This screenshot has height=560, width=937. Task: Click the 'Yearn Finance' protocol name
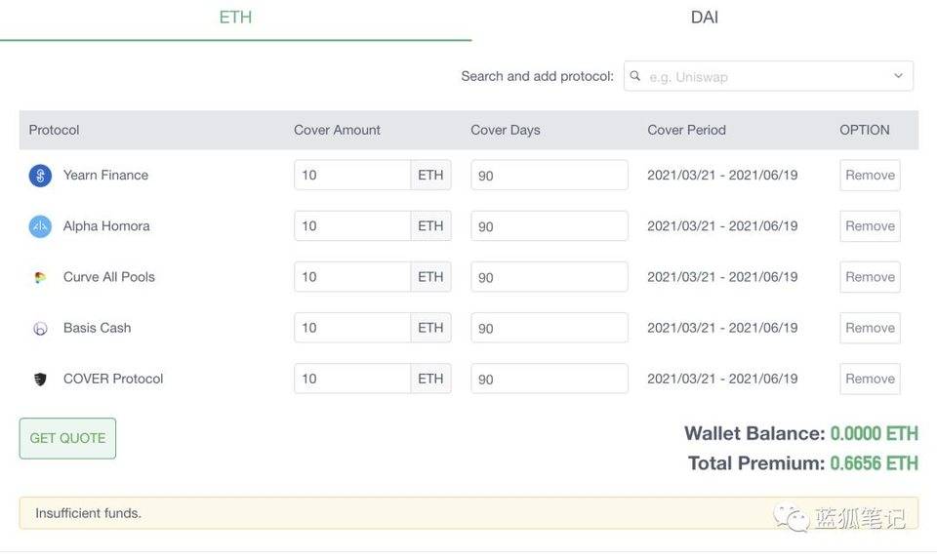[105, 175]
